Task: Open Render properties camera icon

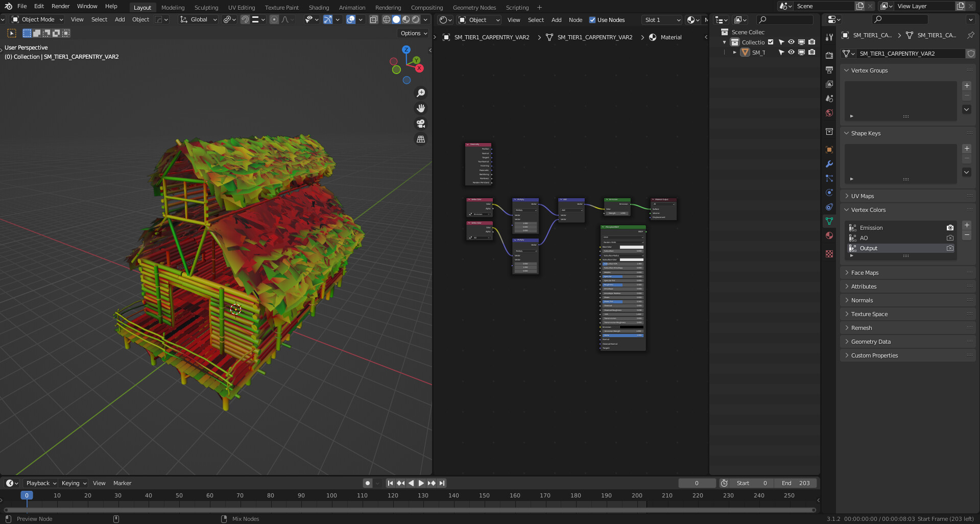Action: click(x=829, y=56)
